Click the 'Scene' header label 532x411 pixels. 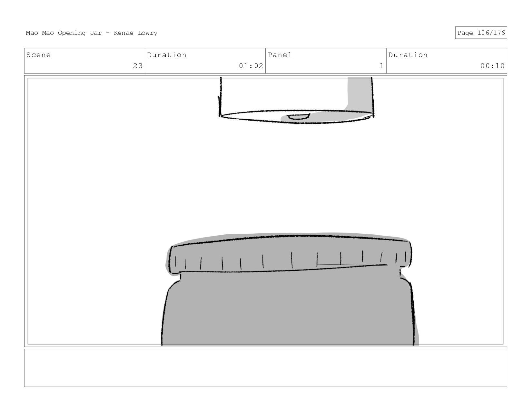tap(38, 55)
